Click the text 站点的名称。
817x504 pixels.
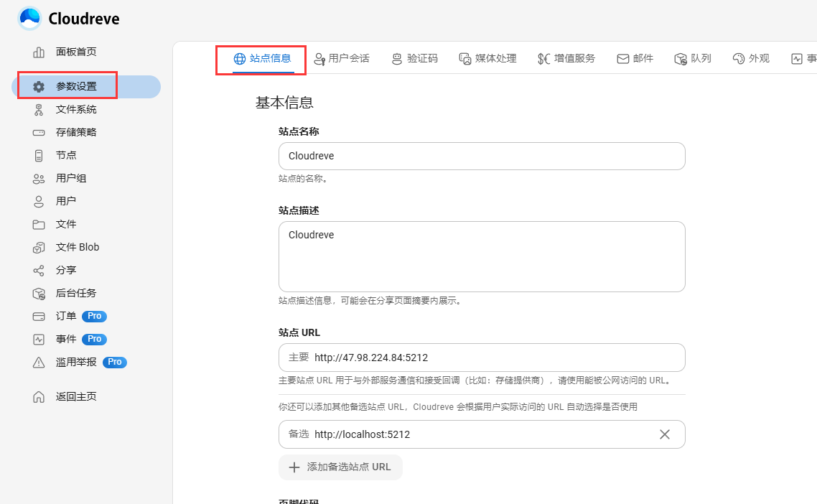click(303, 179)
